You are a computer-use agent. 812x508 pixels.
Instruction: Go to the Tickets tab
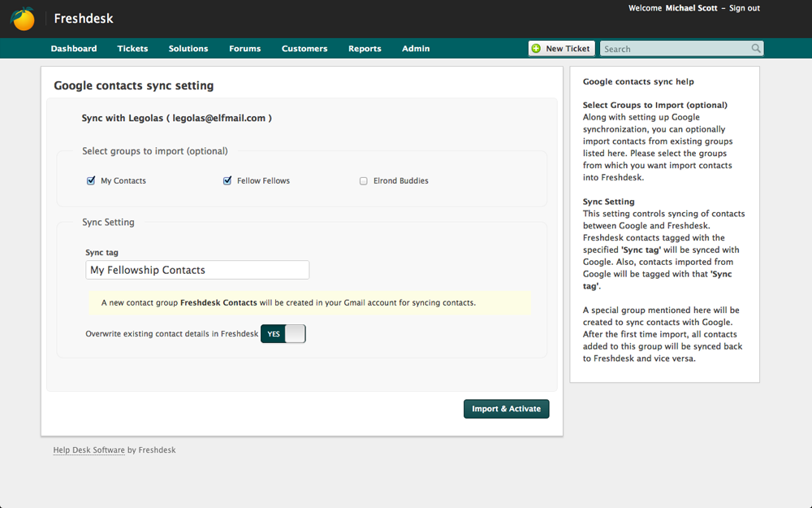pyautogui.click(x=132, y=48)
